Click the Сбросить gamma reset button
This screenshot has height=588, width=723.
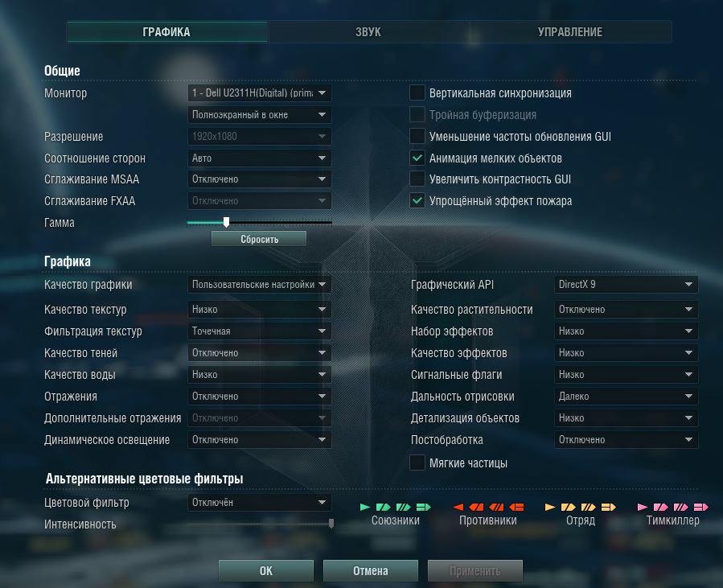tap(259, 239)
